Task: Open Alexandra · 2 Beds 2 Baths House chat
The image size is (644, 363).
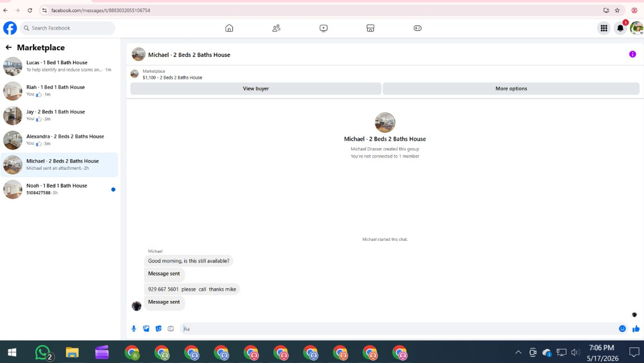Action: [x=59, y=140]
